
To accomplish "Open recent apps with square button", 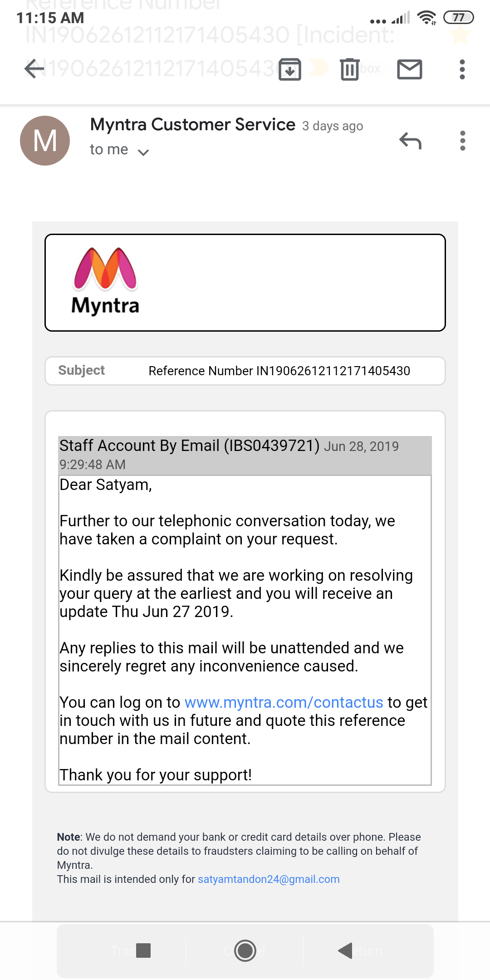I will coord(143,951).
